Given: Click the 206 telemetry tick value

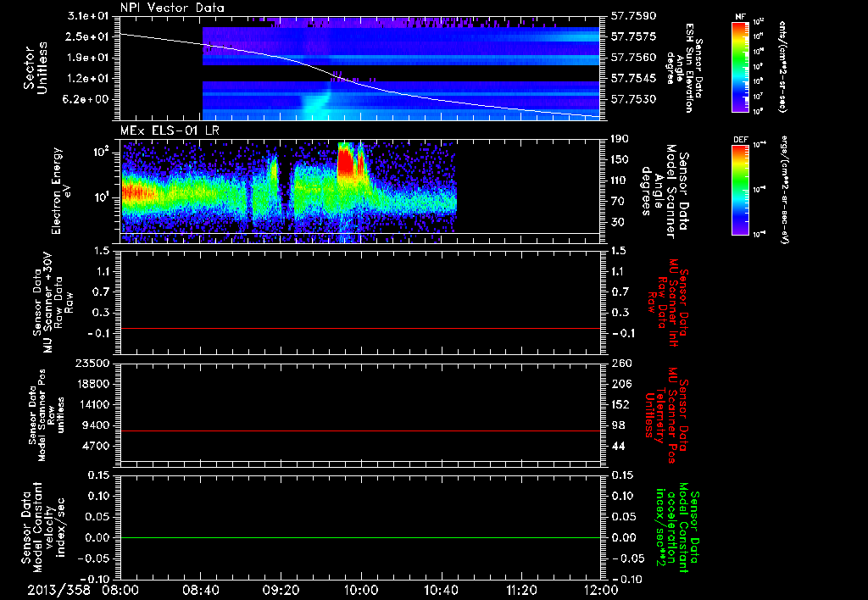Looking at the screenshot, I should pyautogui.click(x=620, y=384).
